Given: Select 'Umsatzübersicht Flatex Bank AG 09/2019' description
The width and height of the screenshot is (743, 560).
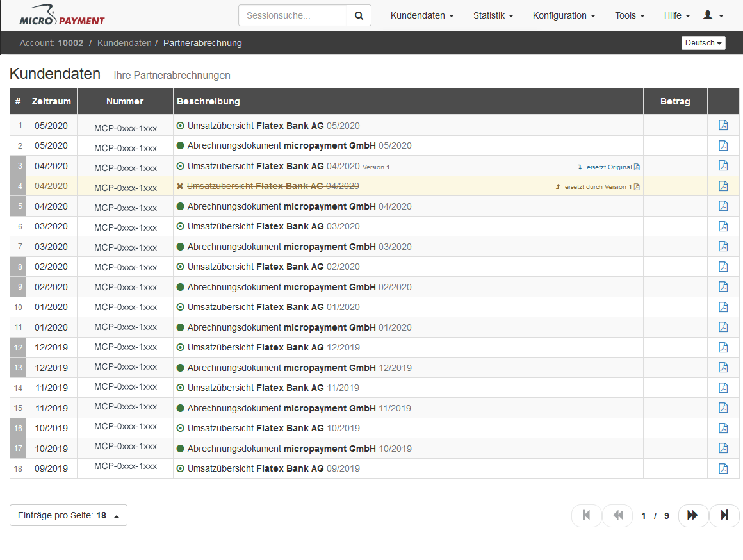Looking at the screenshot, I should click(274, 468).
